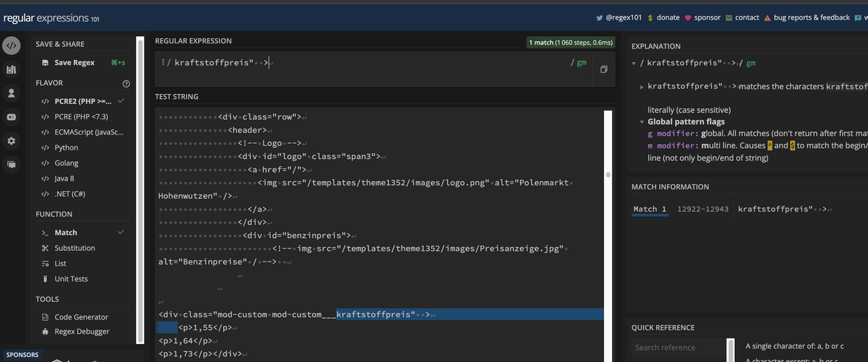Click the user account sidebar icon
The image size is (868, 362).
(11, 93)
